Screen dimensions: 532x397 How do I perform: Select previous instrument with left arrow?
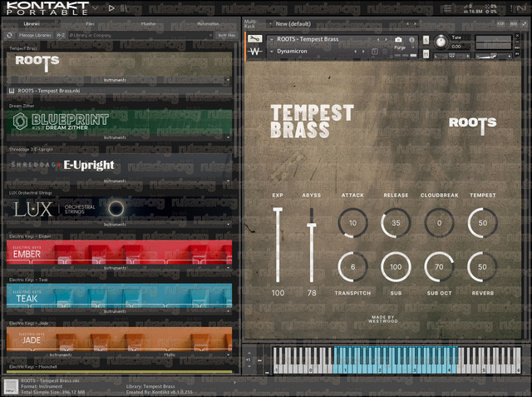click(x=378, y=39)
